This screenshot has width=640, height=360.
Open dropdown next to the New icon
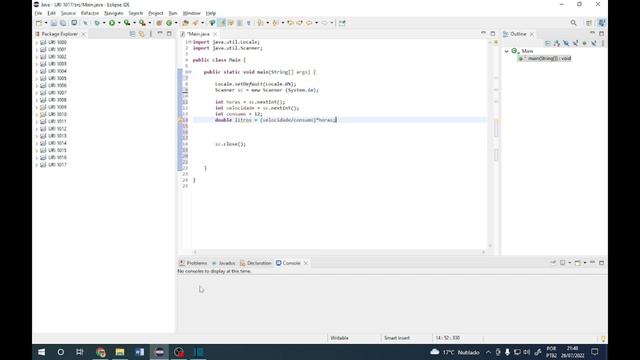46,23
